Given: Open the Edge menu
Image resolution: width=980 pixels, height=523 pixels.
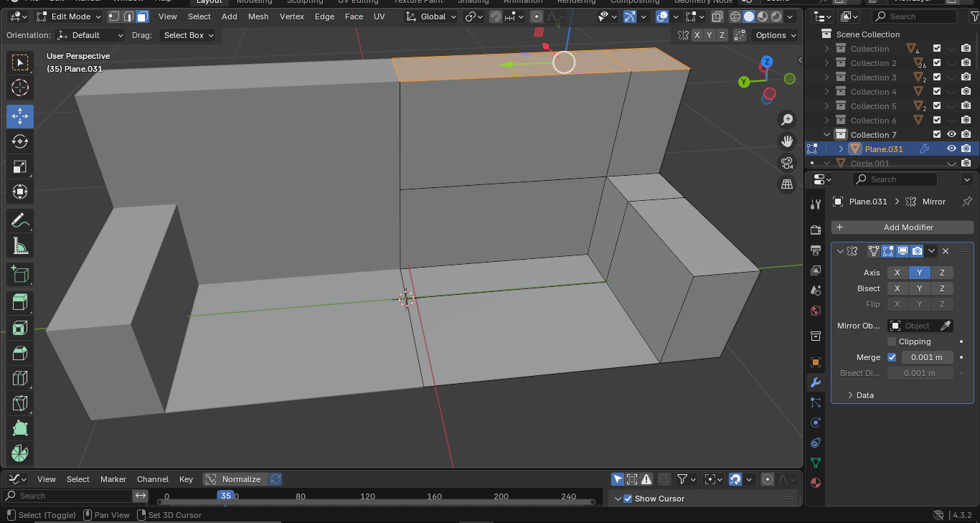Looking at the screenshot, I should pyautogui.click(x=324, y=17).
